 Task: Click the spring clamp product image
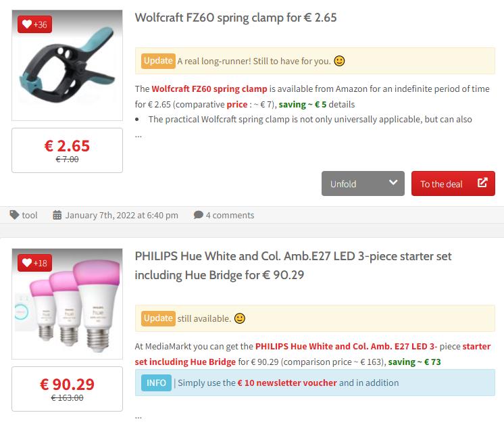67,66
